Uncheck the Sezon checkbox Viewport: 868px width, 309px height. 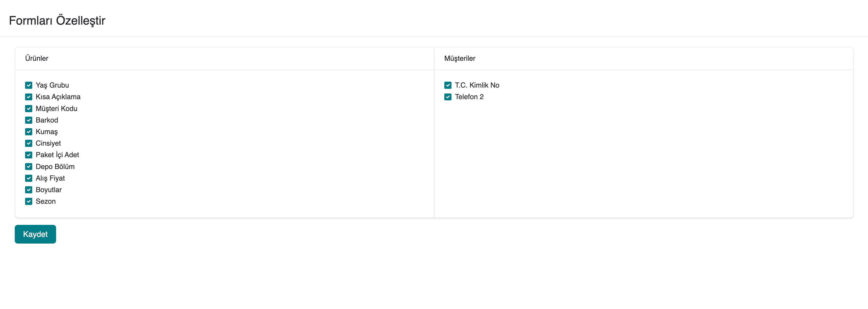pyautogui.click(x=29, y=201)
